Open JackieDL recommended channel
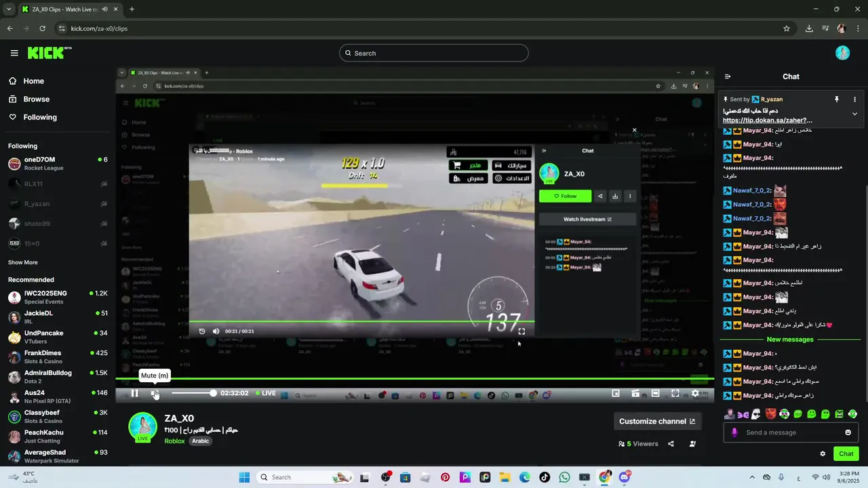The image size is (868, 488). coord(58,317)
